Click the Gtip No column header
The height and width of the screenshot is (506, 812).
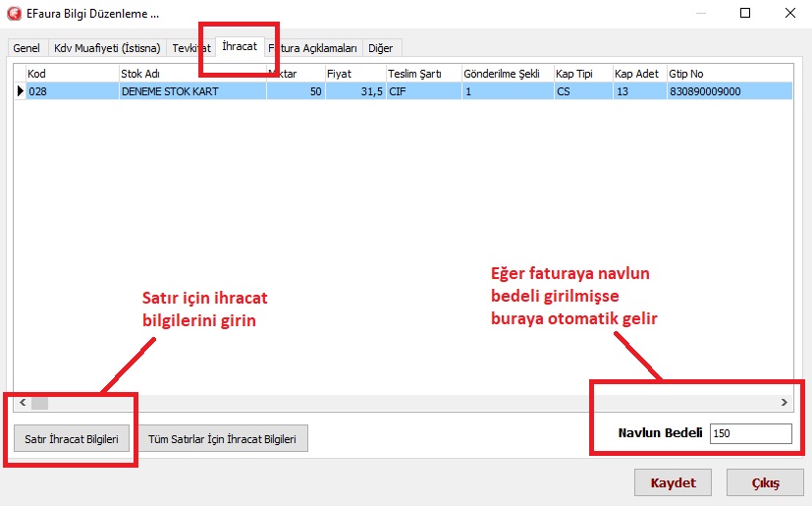728,74
